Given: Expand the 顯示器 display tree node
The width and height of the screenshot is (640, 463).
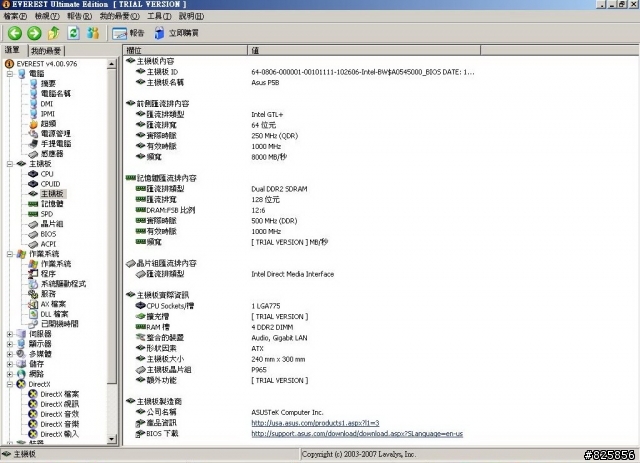Looking at the screenshot, I should pos(10,344).
